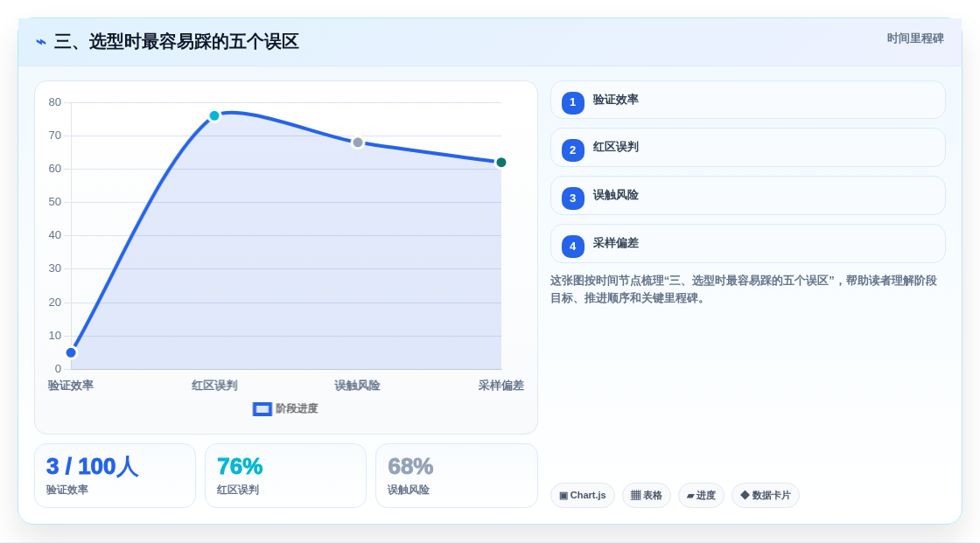Select the 验证效率 data point on chart
The height and width of the screenshot is (543, 980).
[71, 352]
